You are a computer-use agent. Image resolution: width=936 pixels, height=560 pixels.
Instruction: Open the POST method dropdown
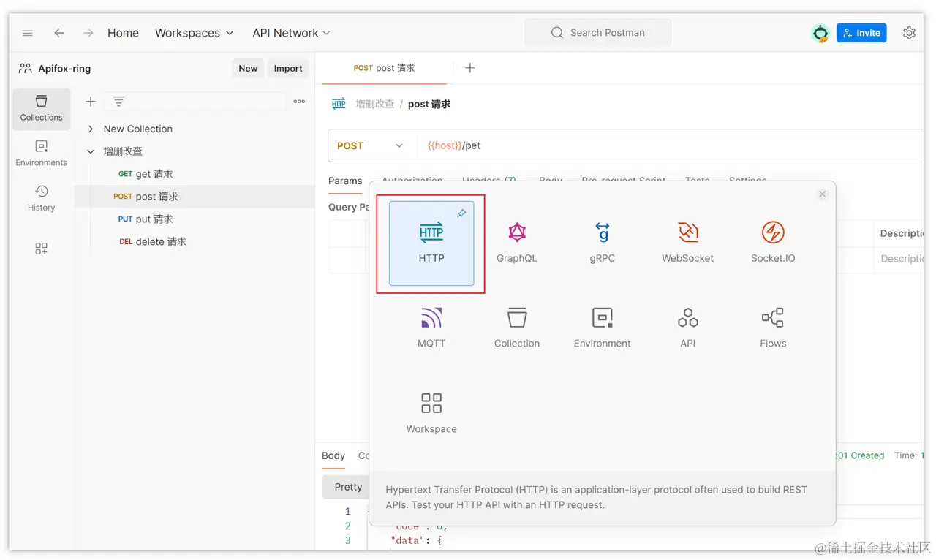371,145
